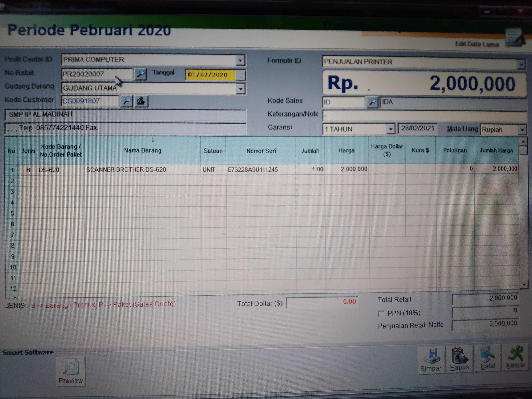Click the Kode Customer search magnifier icon
Viewport: 532px width, 399px height.
click(127, 101)
